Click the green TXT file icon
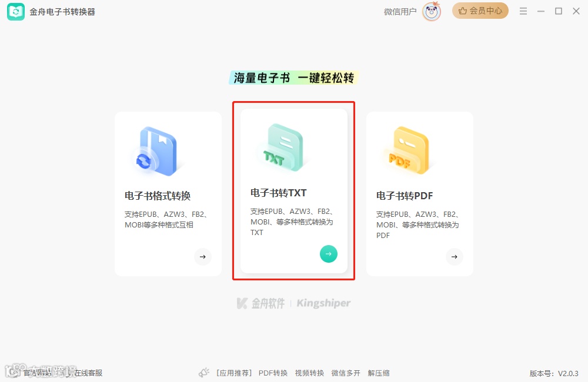This screenshot has height=382, width=588. 283,148
